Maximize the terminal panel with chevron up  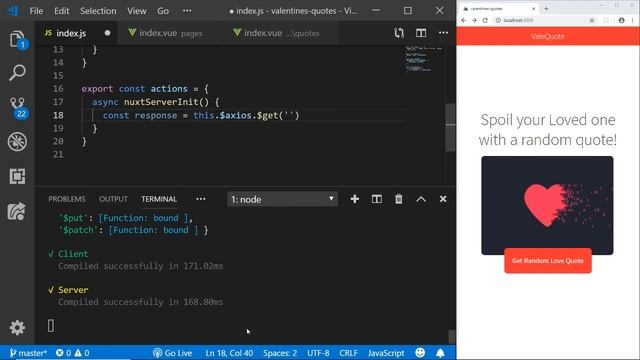click(421, 199)
